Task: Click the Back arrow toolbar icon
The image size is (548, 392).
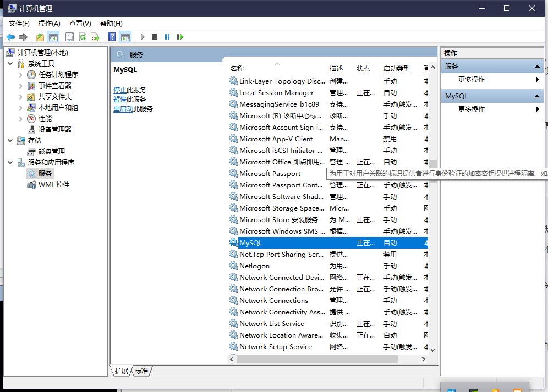Action: (10, 37)
